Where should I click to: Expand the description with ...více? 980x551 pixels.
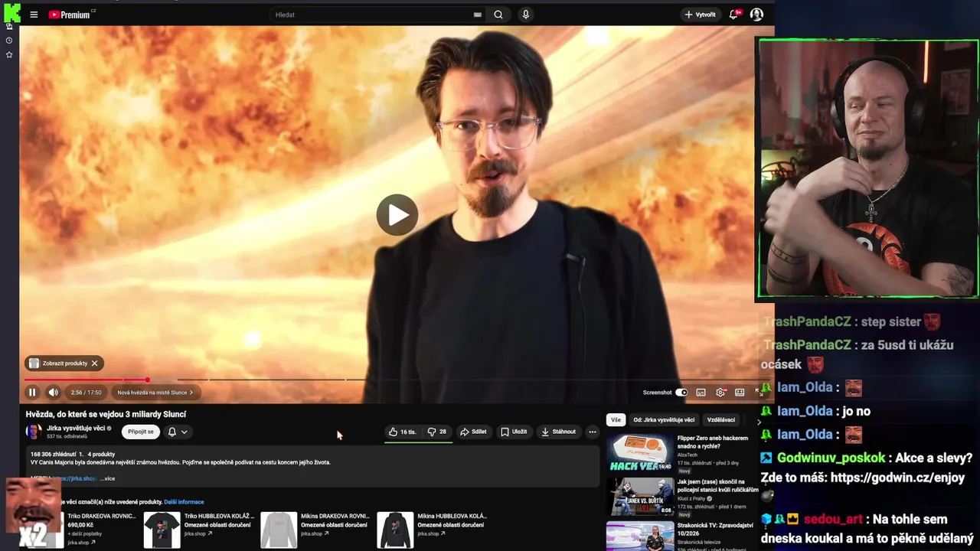point(107,478)
